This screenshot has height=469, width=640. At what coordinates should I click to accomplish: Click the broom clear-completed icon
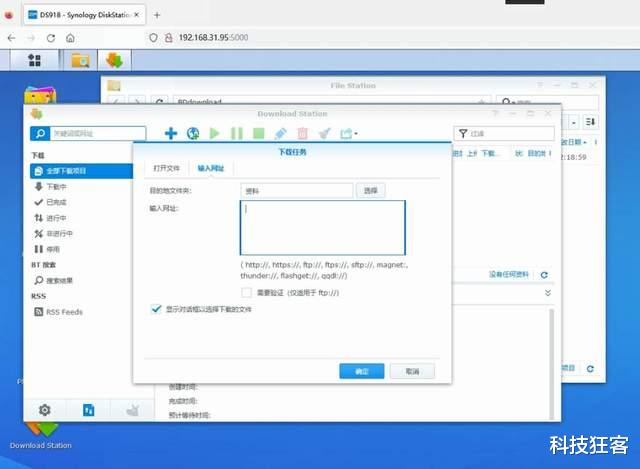[324, 133]
